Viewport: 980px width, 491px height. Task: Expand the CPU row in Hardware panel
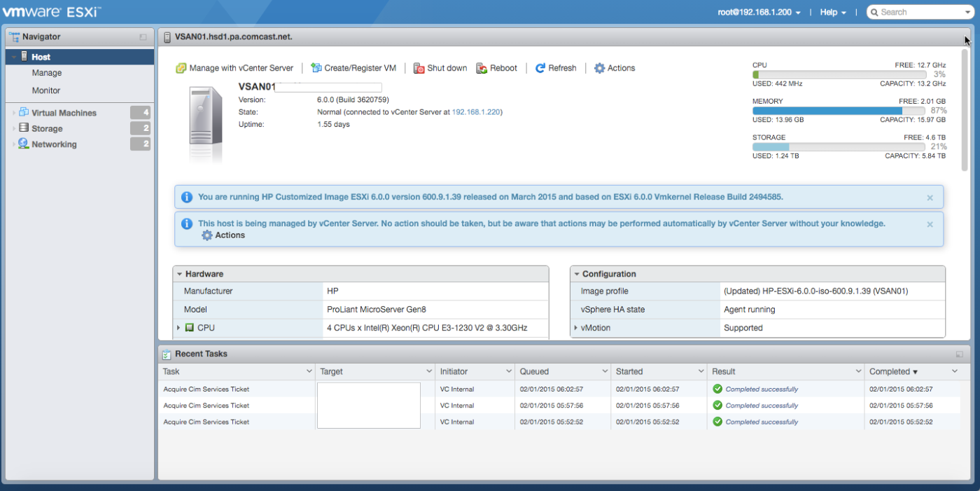(178, 327)
